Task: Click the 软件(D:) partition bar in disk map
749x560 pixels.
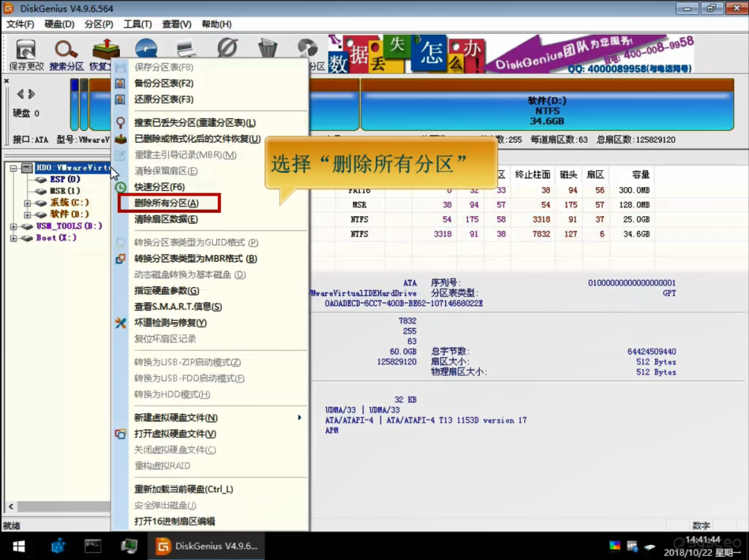Action: coord(546,111)
